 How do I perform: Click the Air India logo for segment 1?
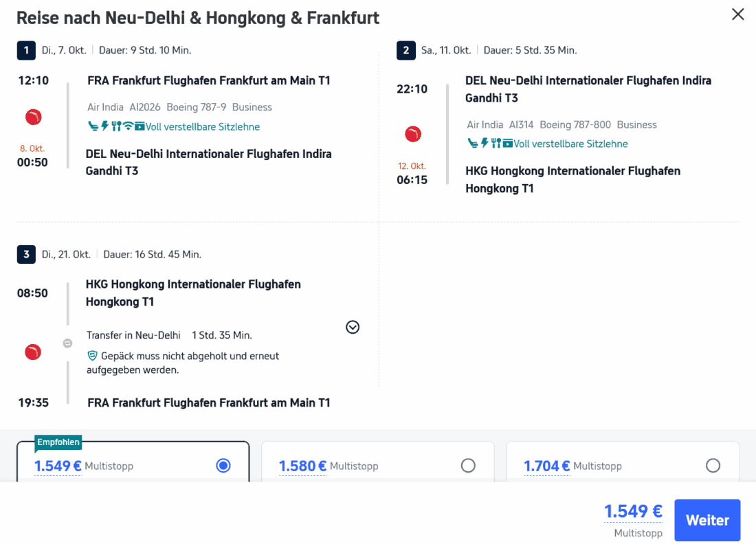(x=33, y=117)
